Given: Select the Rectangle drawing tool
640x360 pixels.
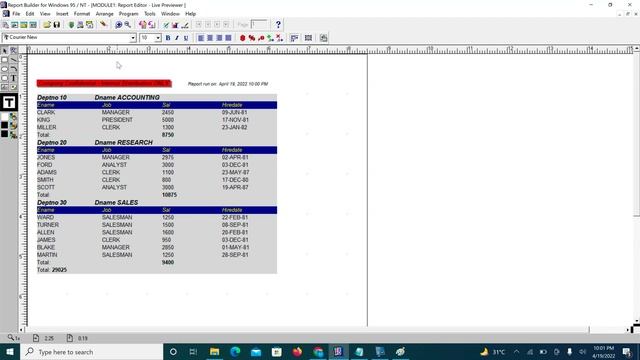Looking at the screenshot, I should click(4, 60).
